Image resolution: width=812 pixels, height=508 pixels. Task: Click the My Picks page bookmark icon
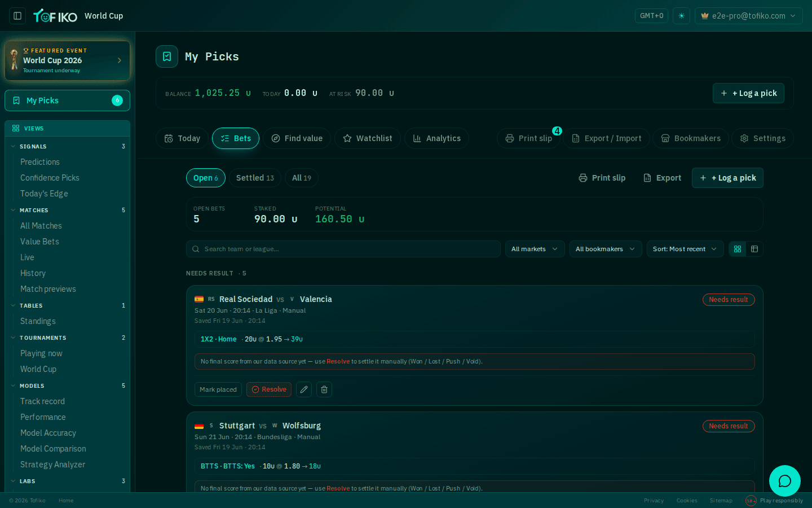[167, 56]
